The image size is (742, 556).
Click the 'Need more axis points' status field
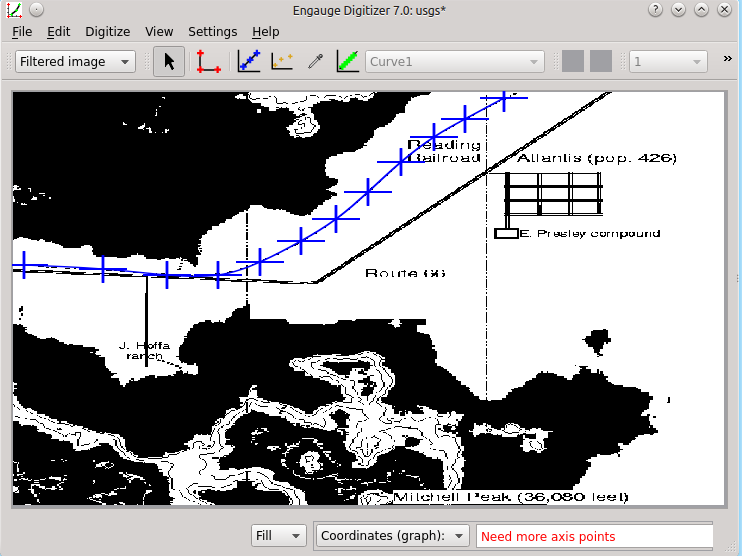594,536
